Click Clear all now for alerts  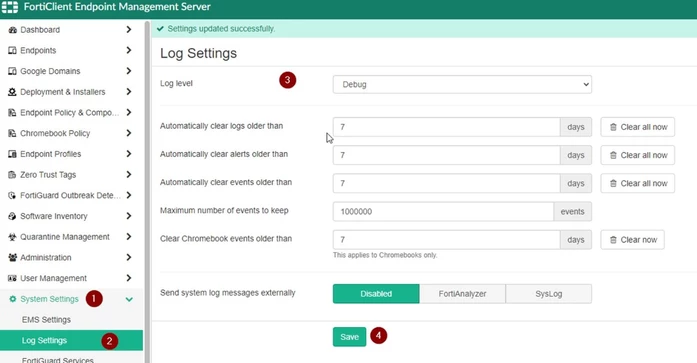click(637, 155)
